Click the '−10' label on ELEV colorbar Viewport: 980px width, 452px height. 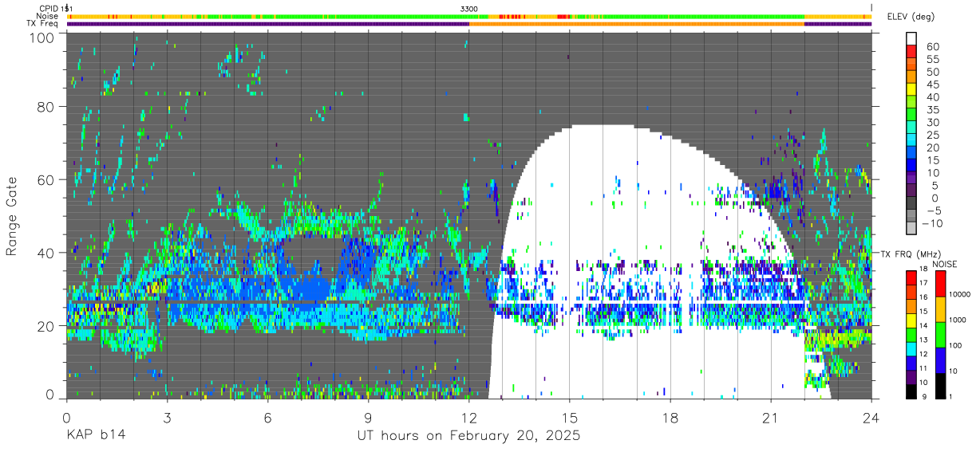[x=932, y=224]
